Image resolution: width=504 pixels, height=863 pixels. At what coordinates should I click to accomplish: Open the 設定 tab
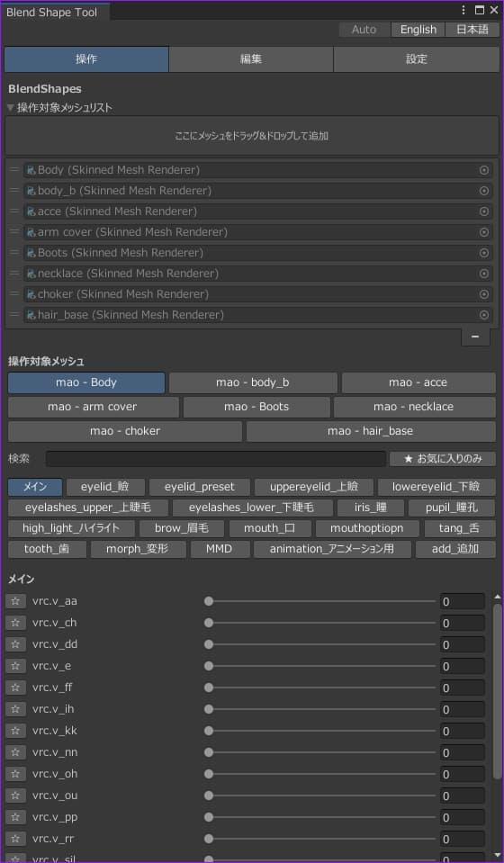click(x=416, y=59)
